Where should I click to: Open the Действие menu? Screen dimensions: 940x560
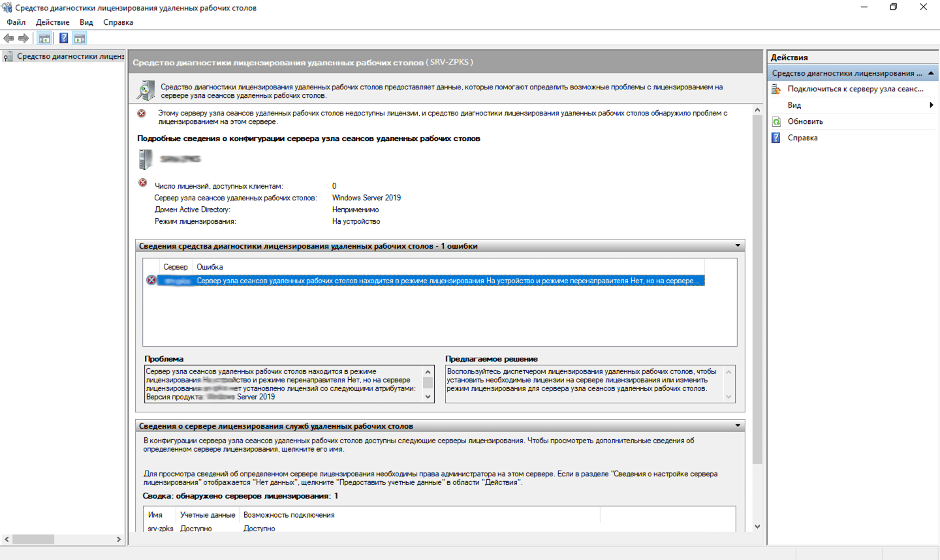coord(52,22)
